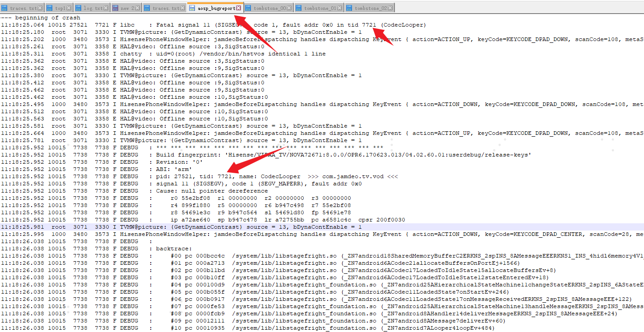Click the disk icon on the tombstone_01 tab
Image resolution: width=644 pixels, height=332 pixels.
[298, 7]
